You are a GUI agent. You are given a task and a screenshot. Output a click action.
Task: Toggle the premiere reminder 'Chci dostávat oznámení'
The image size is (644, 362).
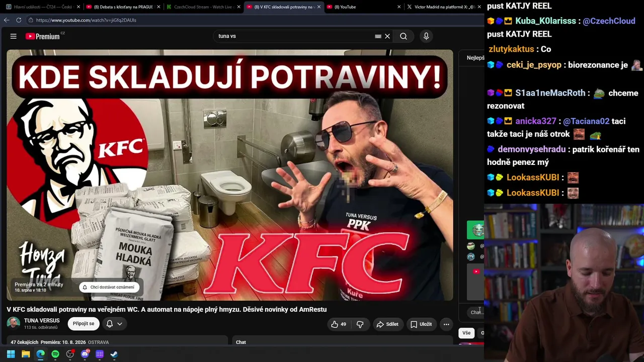pos(109,287)
